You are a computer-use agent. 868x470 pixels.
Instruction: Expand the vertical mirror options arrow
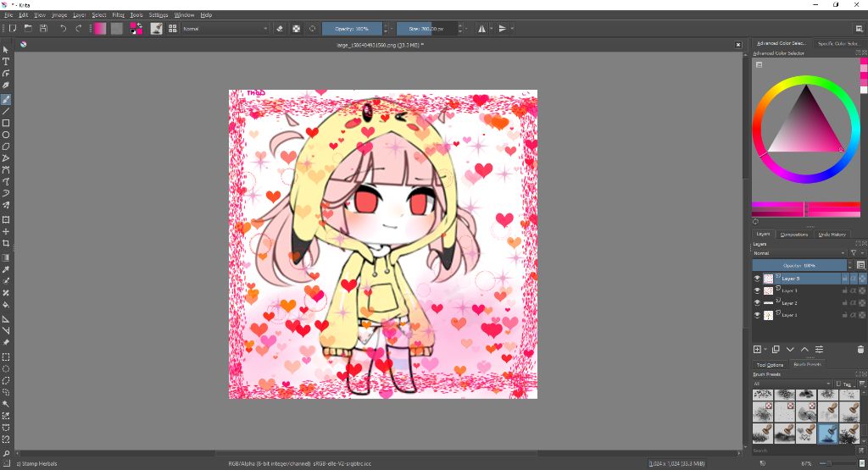[x=512, y=28]
